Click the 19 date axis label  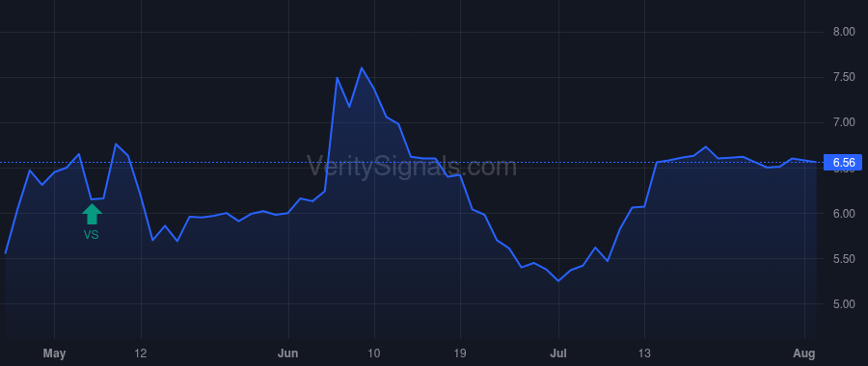tap(461, 353)
